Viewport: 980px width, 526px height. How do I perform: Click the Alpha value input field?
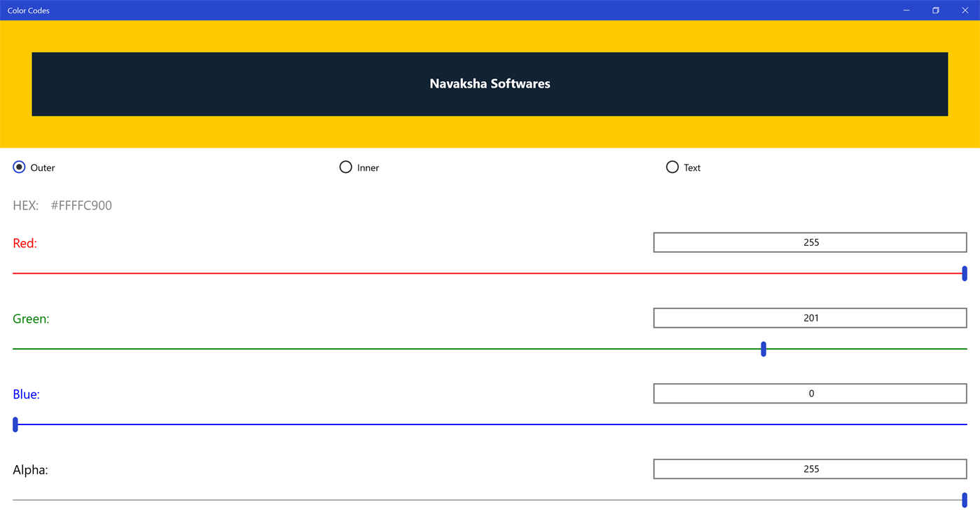[x=809, y=469]
